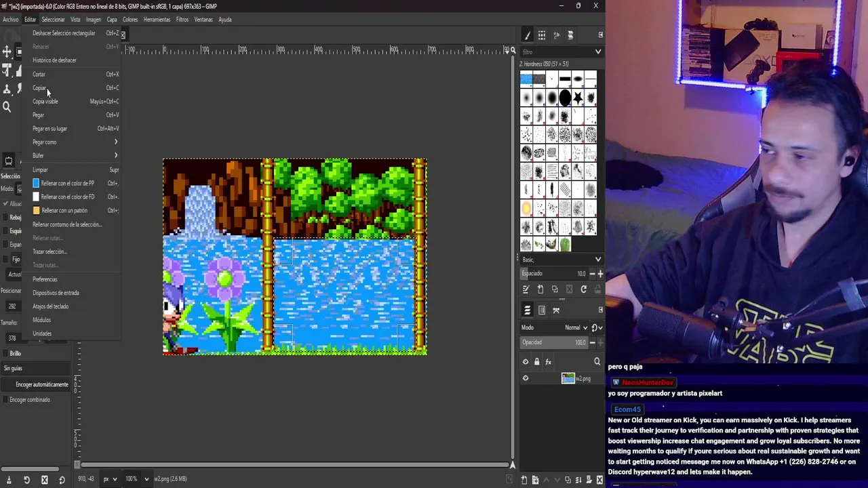This screenshot has height=488, width=868.
Task: Open the brush panel configuration menu arrow
Action: [600, 35]
